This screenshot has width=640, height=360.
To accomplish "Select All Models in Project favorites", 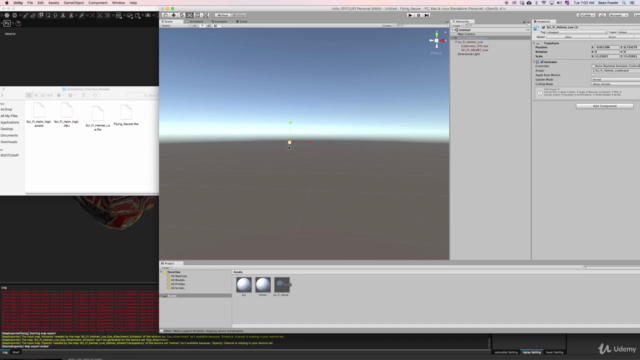I will click(x=177, y=280).
